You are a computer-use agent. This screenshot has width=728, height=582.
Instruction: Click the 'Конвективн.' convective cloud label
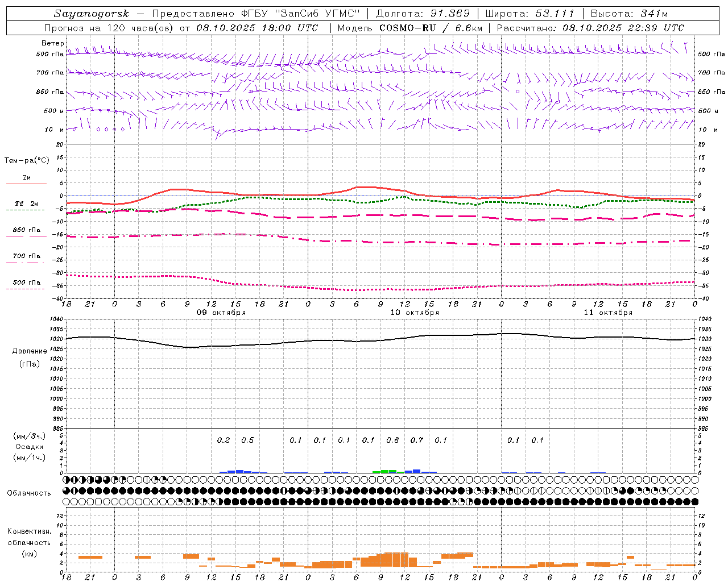30,531
